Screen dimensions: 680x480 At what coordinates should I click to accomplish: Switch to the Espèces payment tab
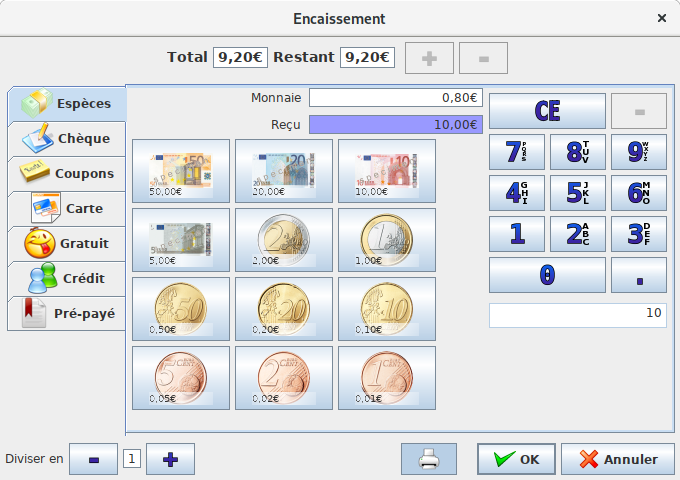pos(67,104)
